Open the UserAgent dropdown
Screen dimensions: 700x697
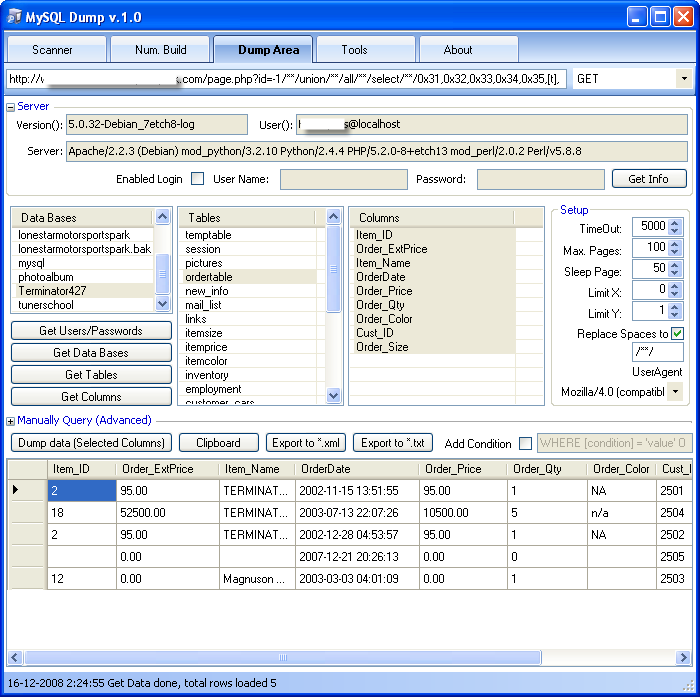tap(676, 392)
